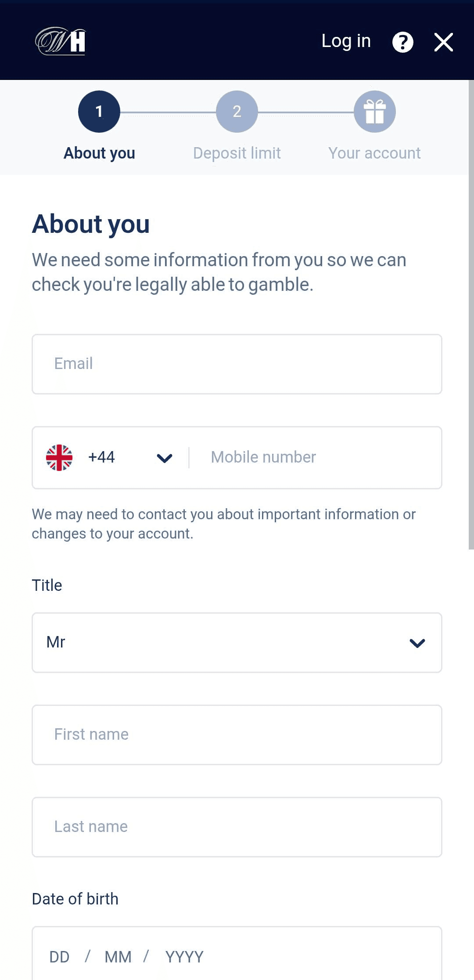Click the gift icon for Your account step
This screenshot has width=474, height=980.
point(375,111)
